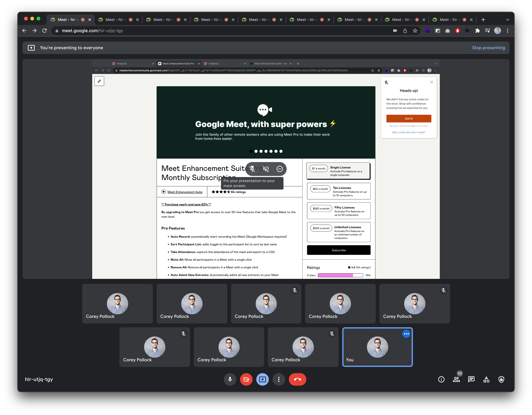
Task: Click the chat icon bottom right
Action: tap(471, 380)
